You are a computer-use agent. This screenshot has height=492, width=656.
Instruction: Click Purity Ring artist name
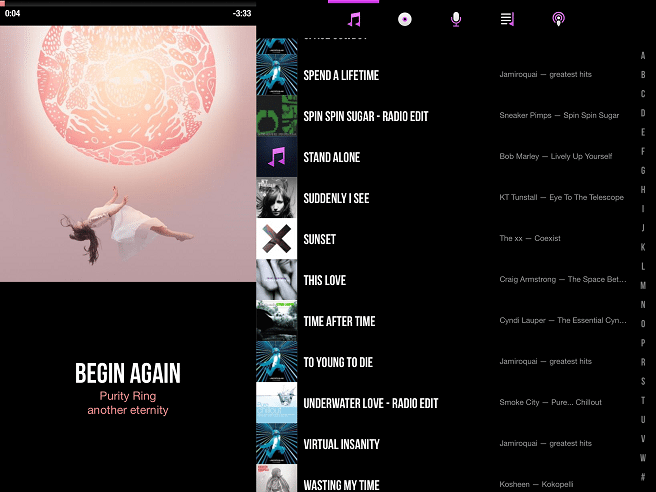coord(128,396)
